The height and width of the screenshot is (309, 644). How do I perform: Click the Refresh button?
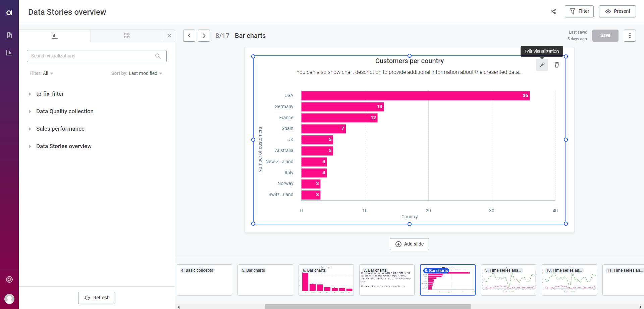click(x=97, y=298)
